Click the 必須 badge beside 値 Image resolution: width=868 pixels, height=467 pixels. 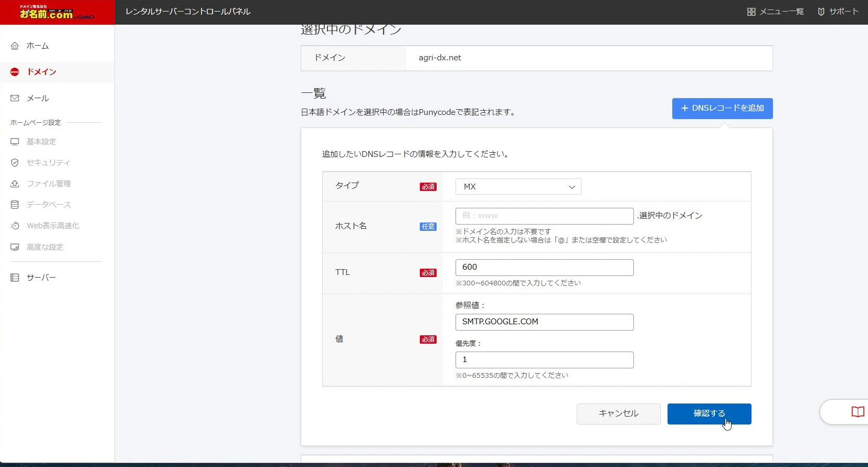tap(428, 339)
